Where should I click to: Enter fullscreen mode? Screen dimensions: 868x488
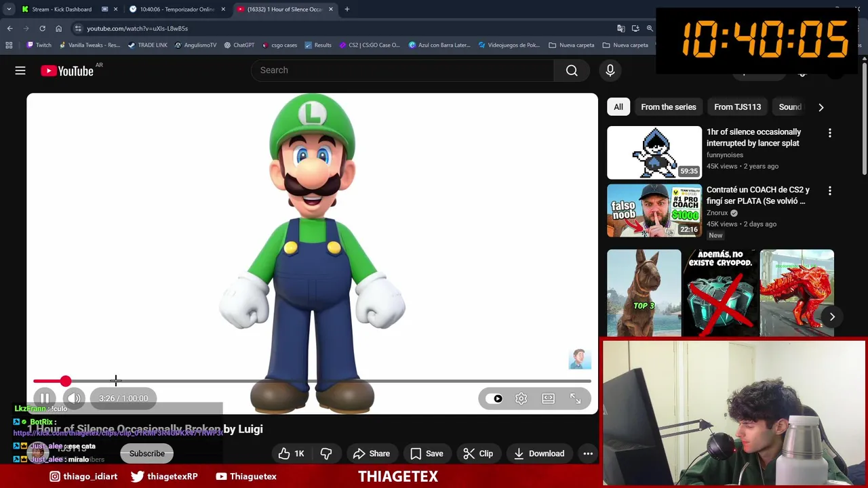(575, 399)
